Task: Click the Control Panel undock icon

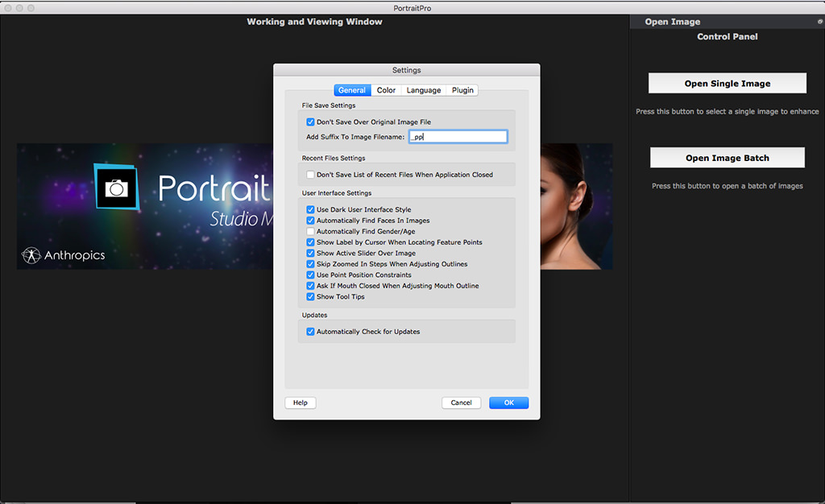Action: pos(819,22)
